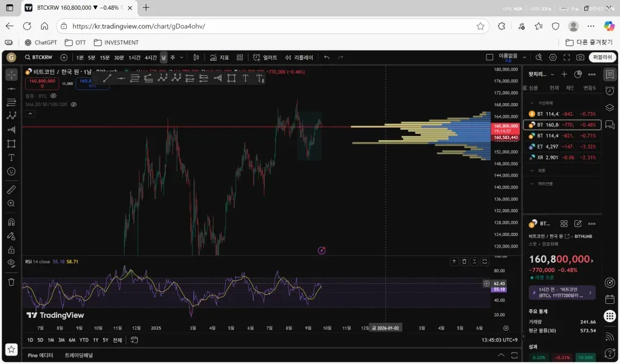620x364 pixels.
Task: Enter fullscreen mode
Action: pyautogui.click(x=567, y=57)
